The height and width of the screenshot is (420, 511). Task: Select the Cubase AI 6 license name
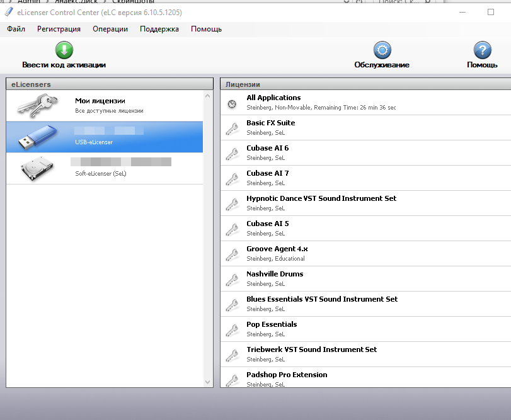[x=268, y=148]
